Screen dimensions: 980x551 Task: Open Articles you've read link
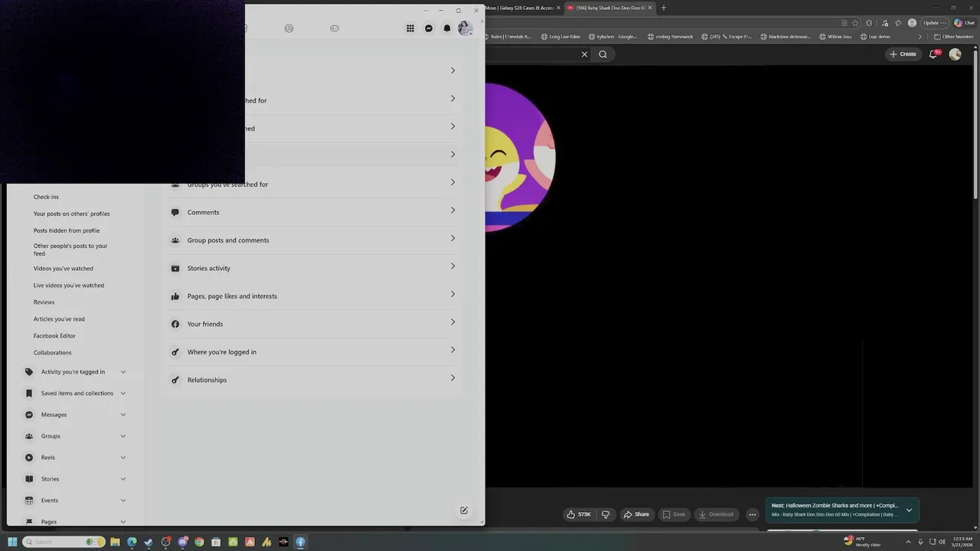point(59,319)
